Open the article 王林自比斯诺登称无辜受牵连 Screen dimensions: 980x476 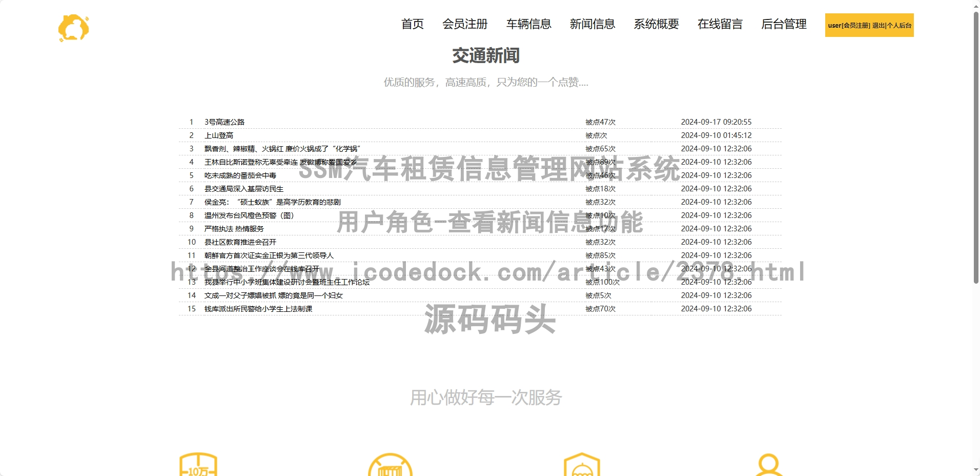click(280, 162)
